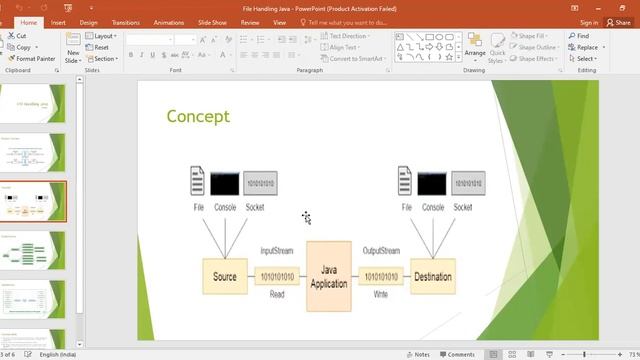640x360 pixels.
Task: Select the star shape in gallery
Action: [x=449, y=57]
